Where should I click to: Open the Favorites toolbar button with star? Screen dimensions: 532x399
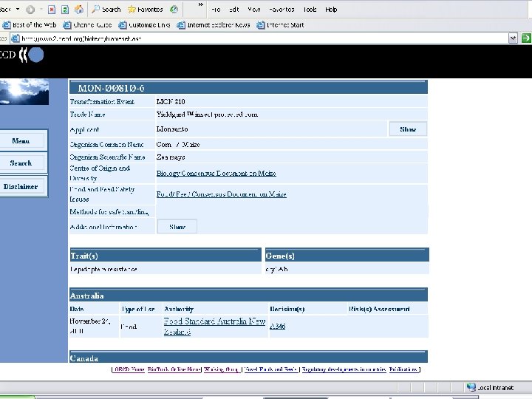tap(146, 10)
